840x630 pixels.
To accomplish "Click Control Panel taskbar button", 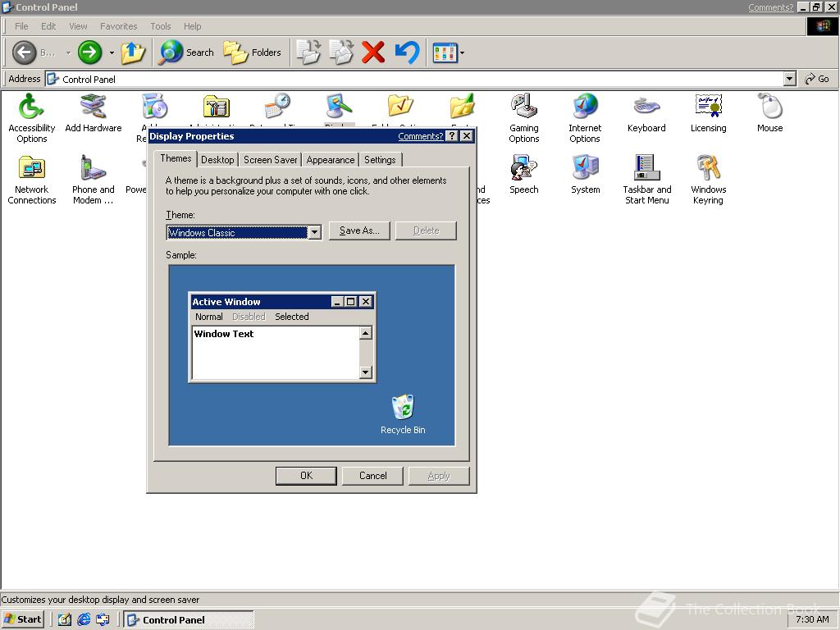I will 189,619.
